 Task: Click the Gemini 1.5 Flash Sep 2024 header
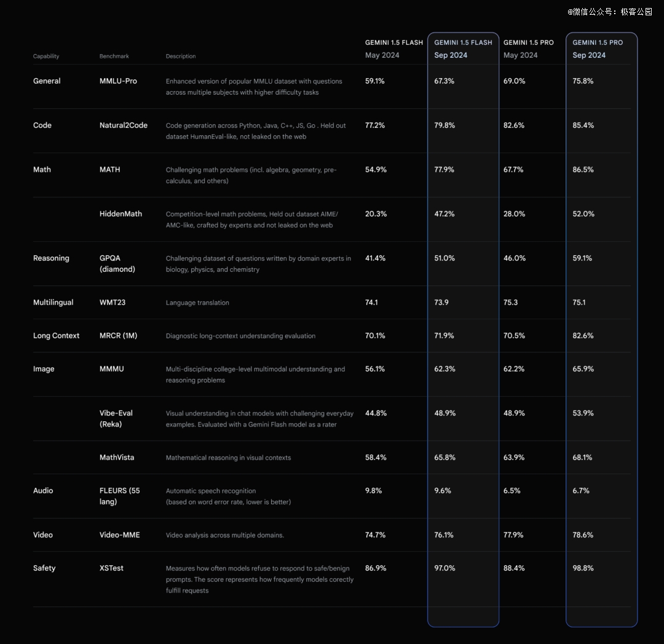point(463,49)
